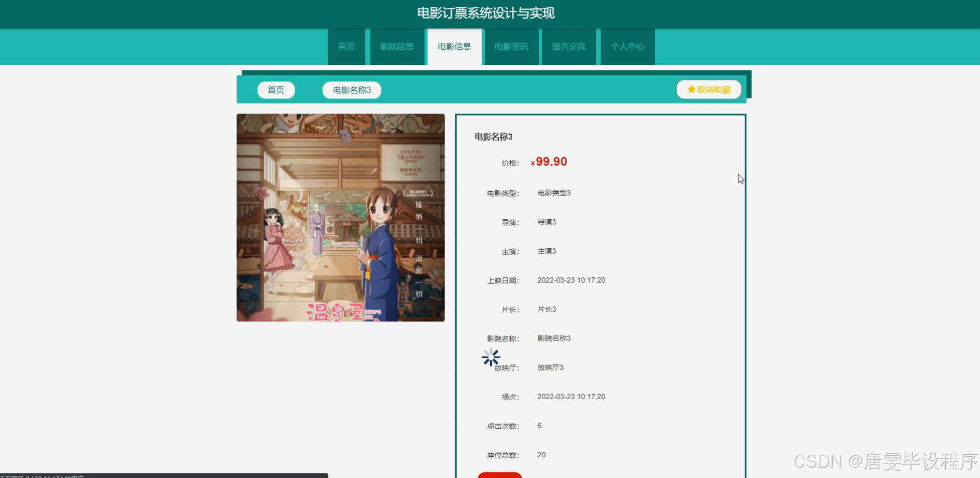Select the 电影信息 tab

[x=454, y=47]
